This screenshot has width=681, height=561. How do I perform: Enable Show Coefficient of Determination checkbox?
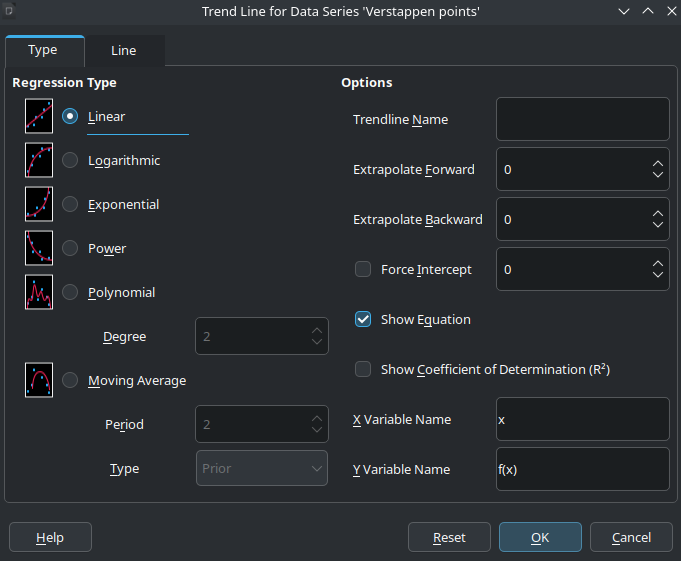pos(364,369)
